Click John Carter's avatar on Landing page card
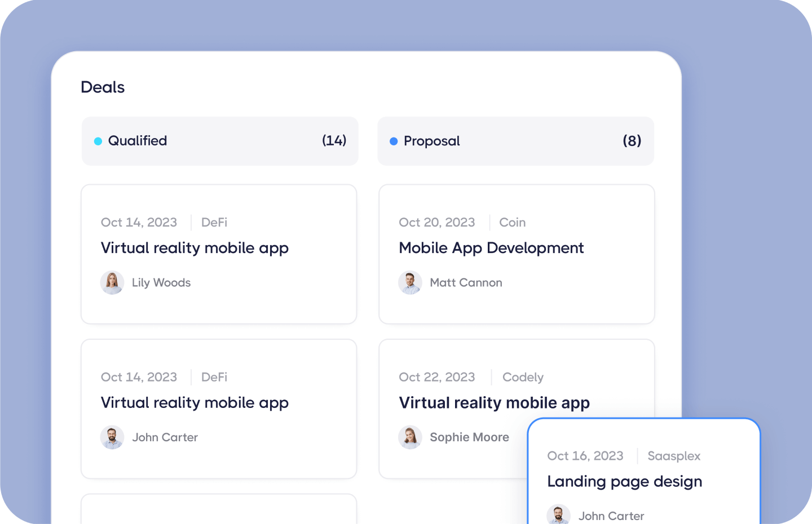The image size is (812, 524). click(x=558, y=514)
